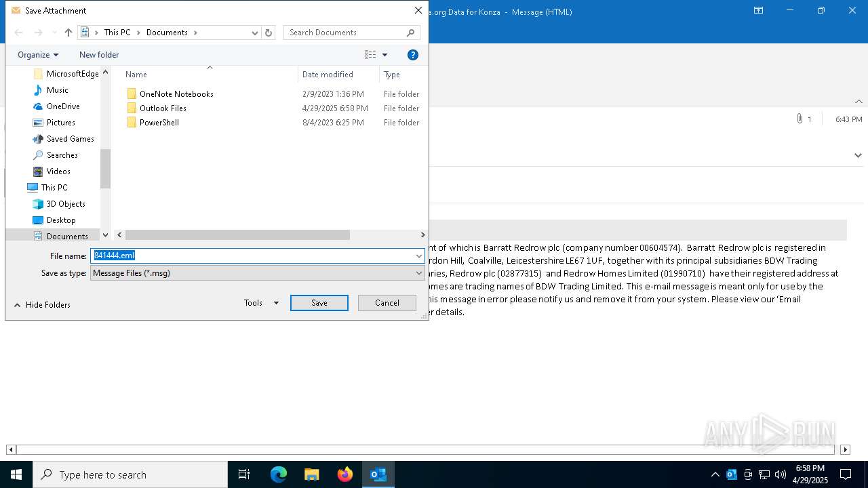Refresh the Documents folder view
Viewport: 868px width, 488px height.
(x=269, y=33)
